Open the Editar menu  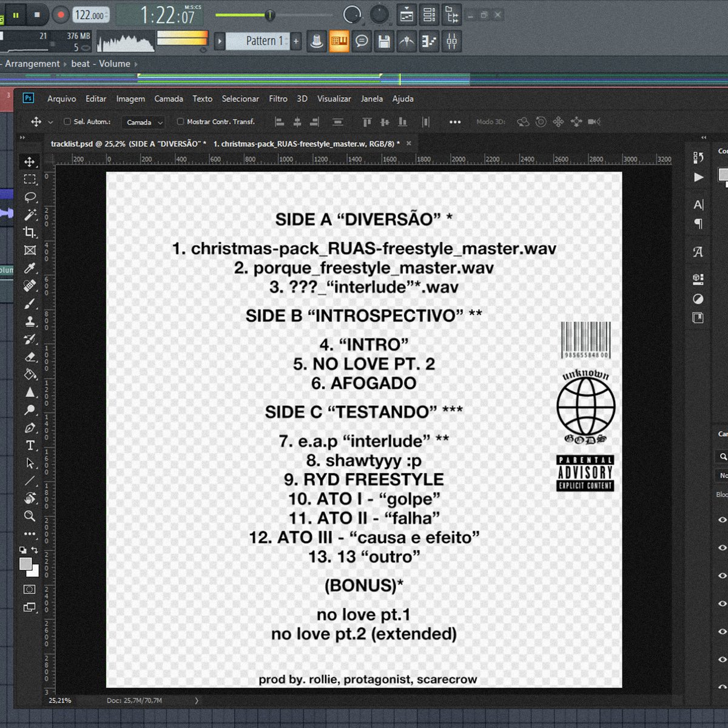coord(96,98)
